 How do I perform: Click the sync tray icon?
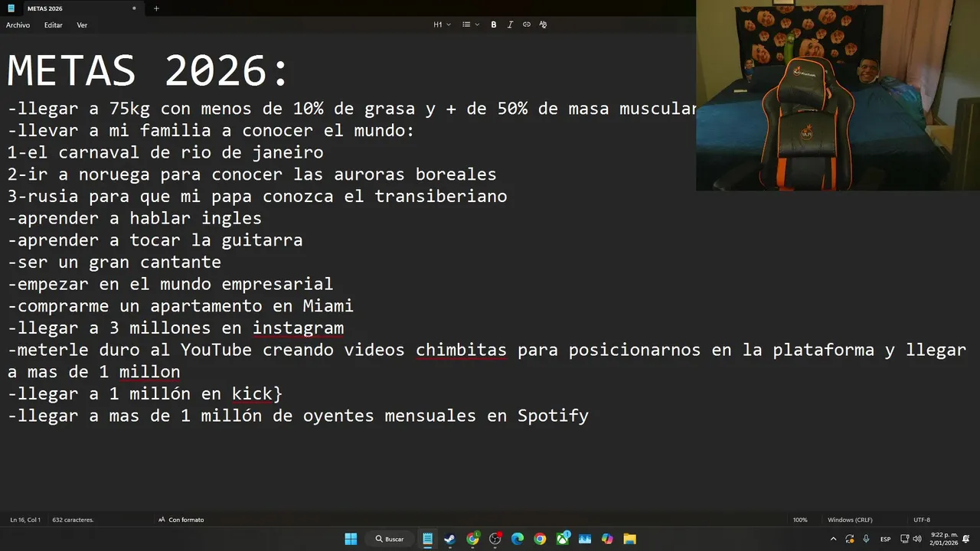click(x=850, y=539)
